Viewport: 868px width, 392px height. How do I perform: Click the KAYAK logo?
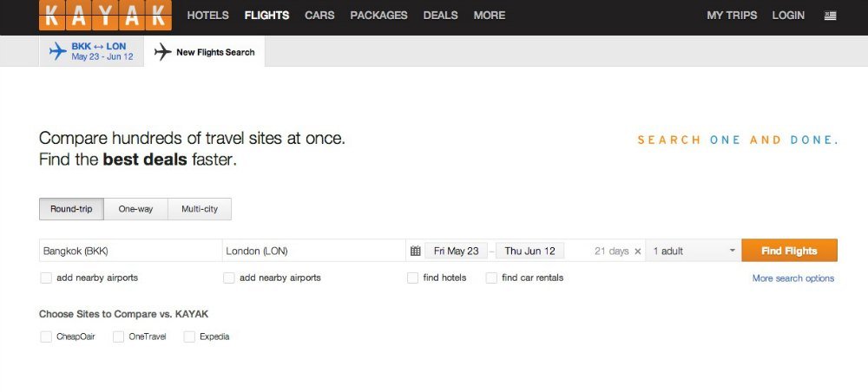105,16
